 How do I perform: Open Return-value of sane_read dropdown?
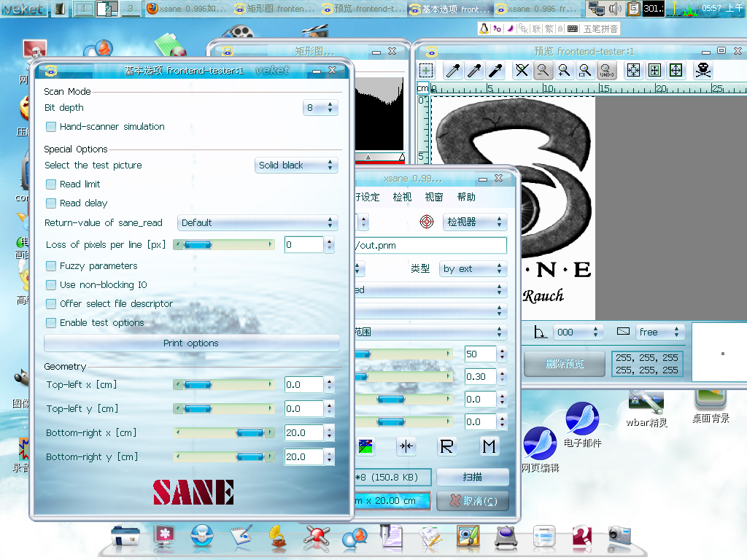pyautogui.click(x=258, y=223)
